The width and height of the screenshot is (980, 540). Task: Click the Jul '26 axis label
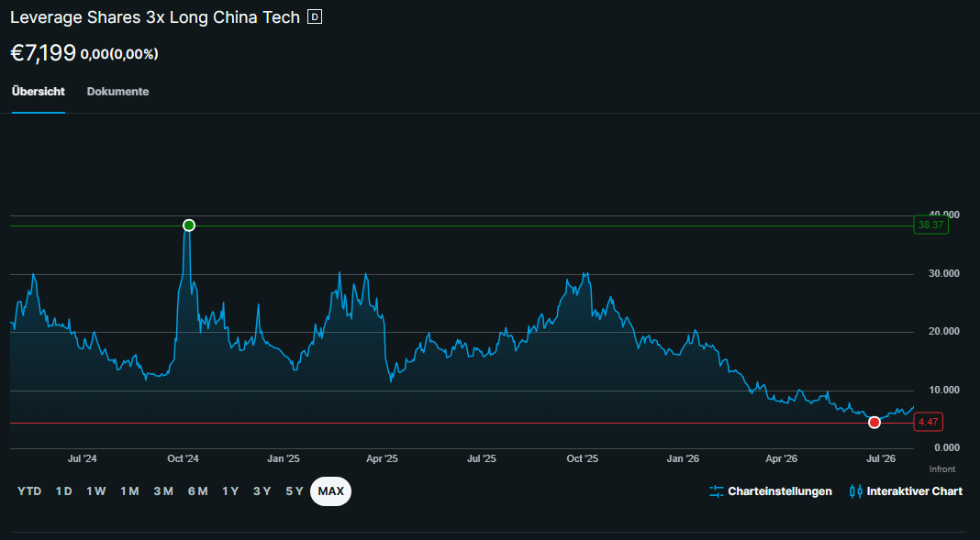coord(881,458)
